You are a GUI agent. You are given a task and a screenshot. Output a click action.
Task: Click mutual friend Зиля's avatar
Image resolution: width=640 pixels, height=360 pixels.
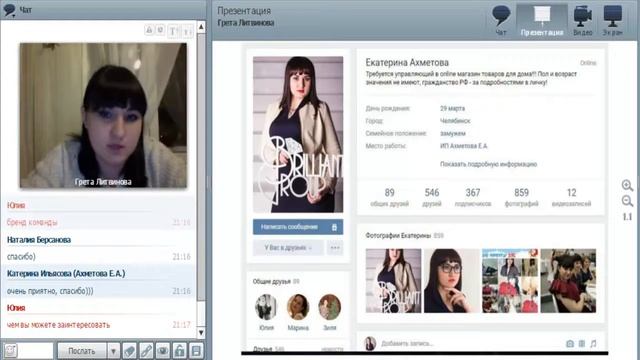[329, 307]
